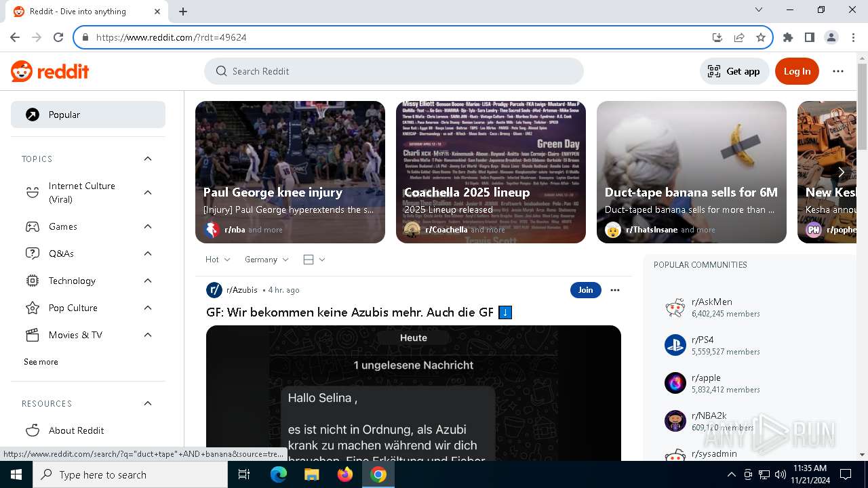The width and height of the screenshot is (868, 488).
Task: Click the Movies & TV clapperboard icon
Action: point(33,335)
